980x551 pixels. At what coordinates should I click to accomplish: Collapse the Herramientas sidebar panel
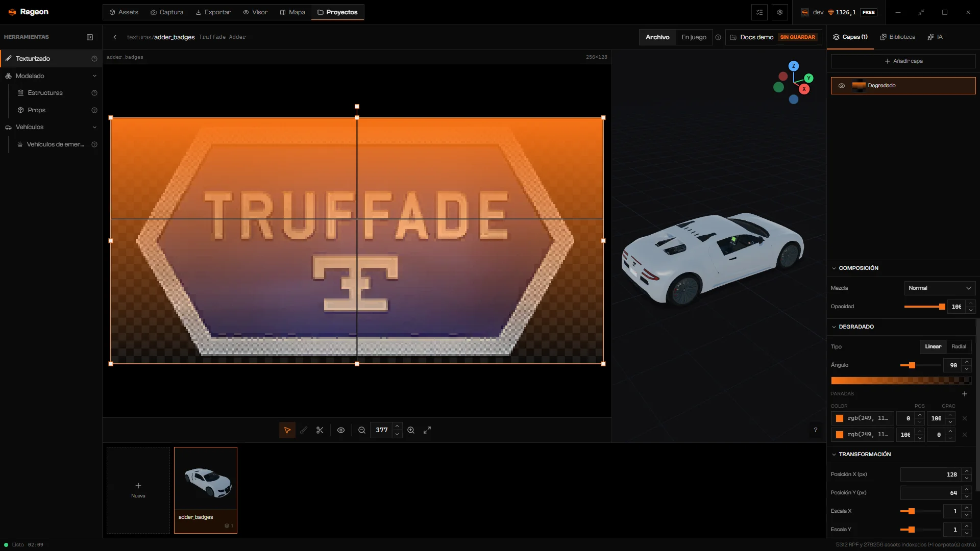pyautogui.click(x=90, y=37)
